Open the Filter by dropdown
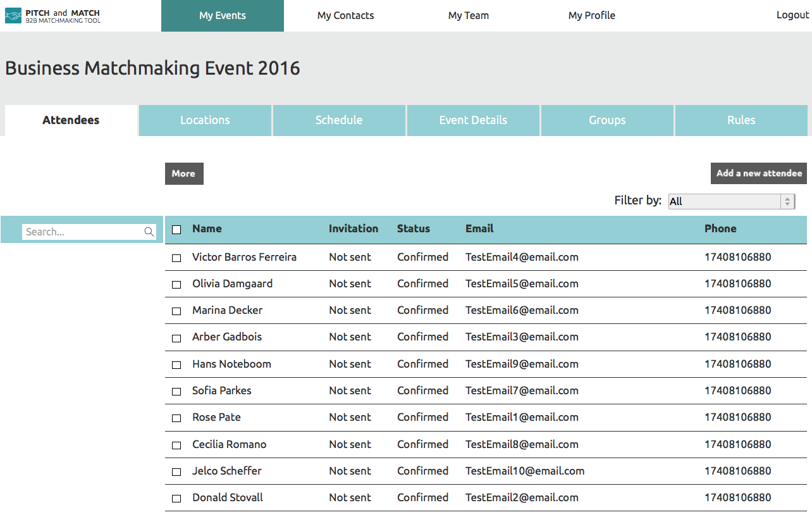Screen dimensions: 812x517 tap(731, 201)
